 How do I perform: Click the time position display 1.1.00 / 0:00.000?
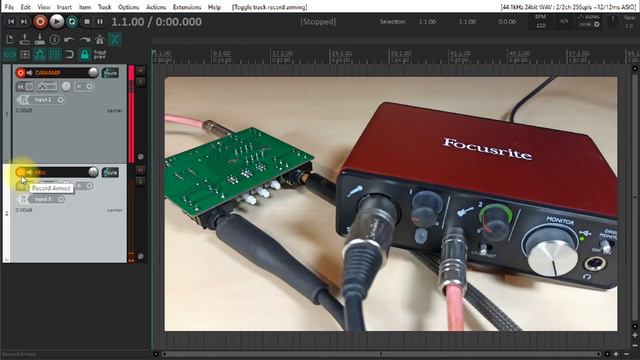pos(157,22)
